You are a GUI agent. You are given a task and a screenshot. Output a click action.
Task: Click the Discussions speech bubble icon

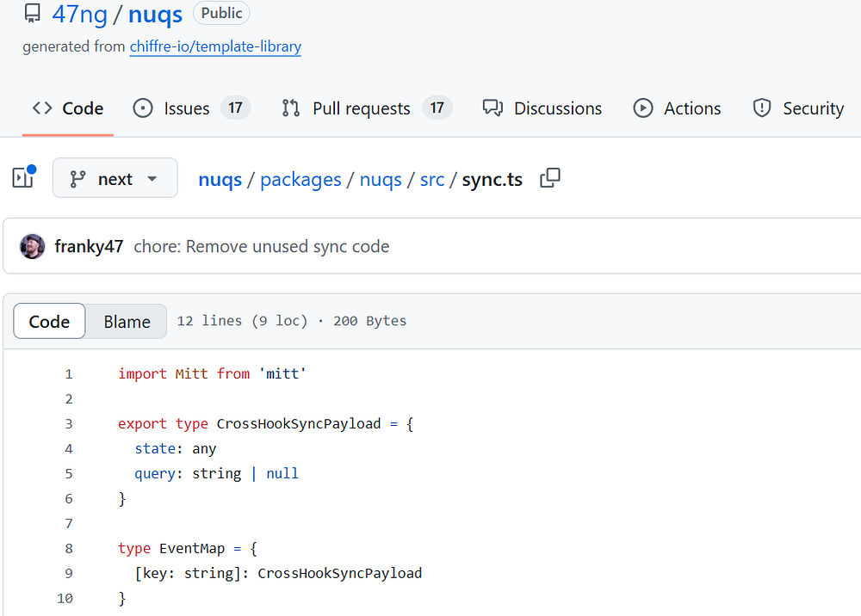pyautogui.click(x=492, y=108)
